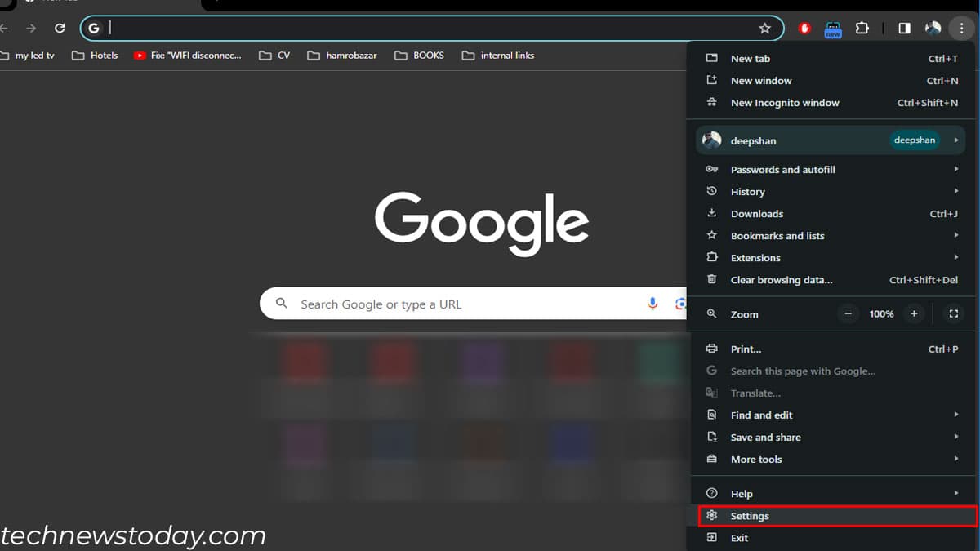Increase zoom with the plus button
980x551 pixels.
coord(913,313)
